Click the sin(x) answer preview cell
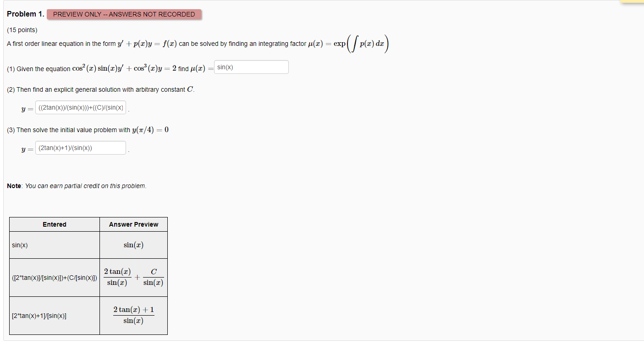This screenshot has height=345, width=644. point(133,245)
